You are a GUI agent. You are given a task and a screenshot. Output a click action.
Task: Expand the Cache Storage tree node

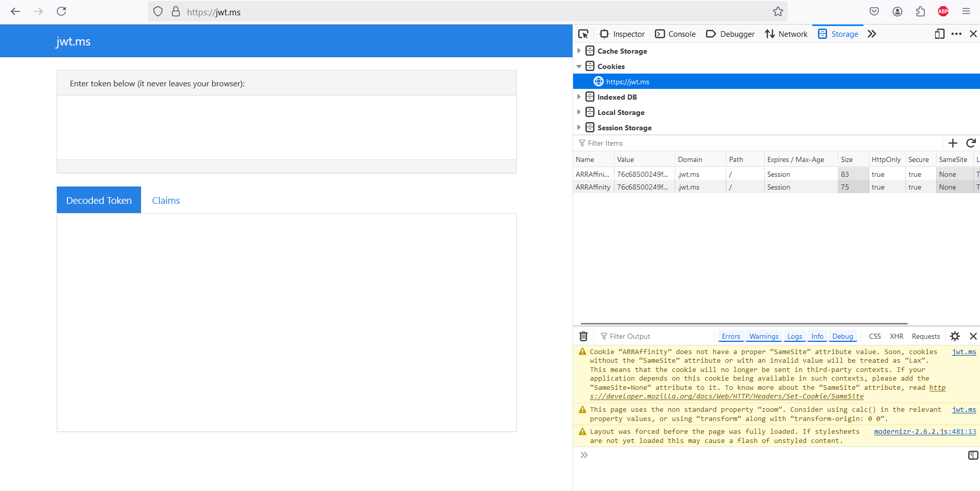(579, 51)
